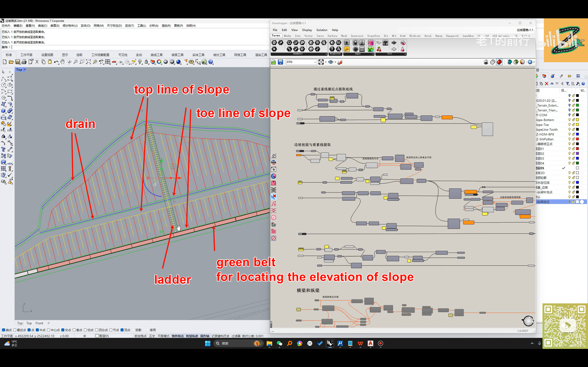The height and width of the screenshot is (367, 588).
Task: Toggle 正交 in the status bar
Action: click(x=152, y=336)
